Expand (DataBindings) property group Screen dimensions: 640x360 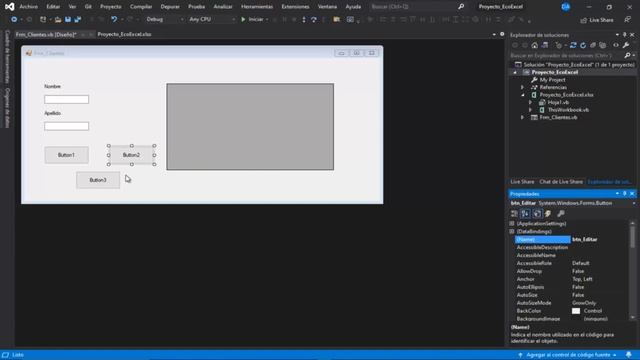point(512,231)
